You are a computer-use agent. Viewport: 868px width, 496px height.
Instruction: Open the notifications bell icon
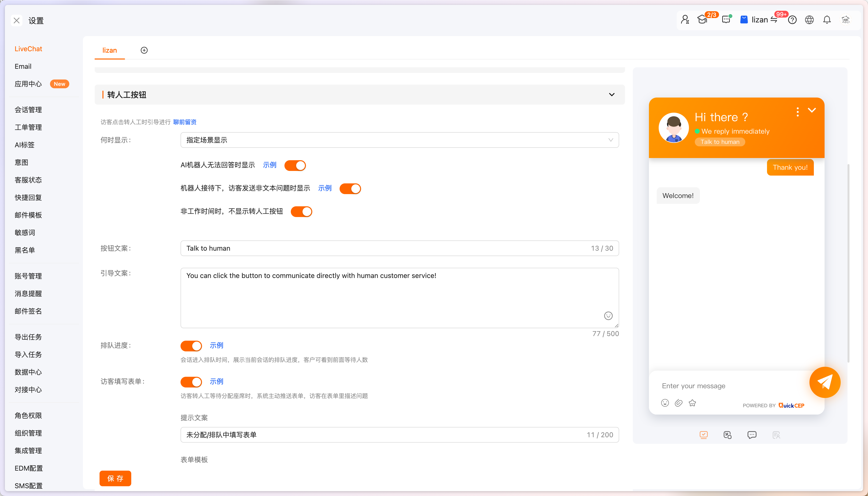pos(827,20)
